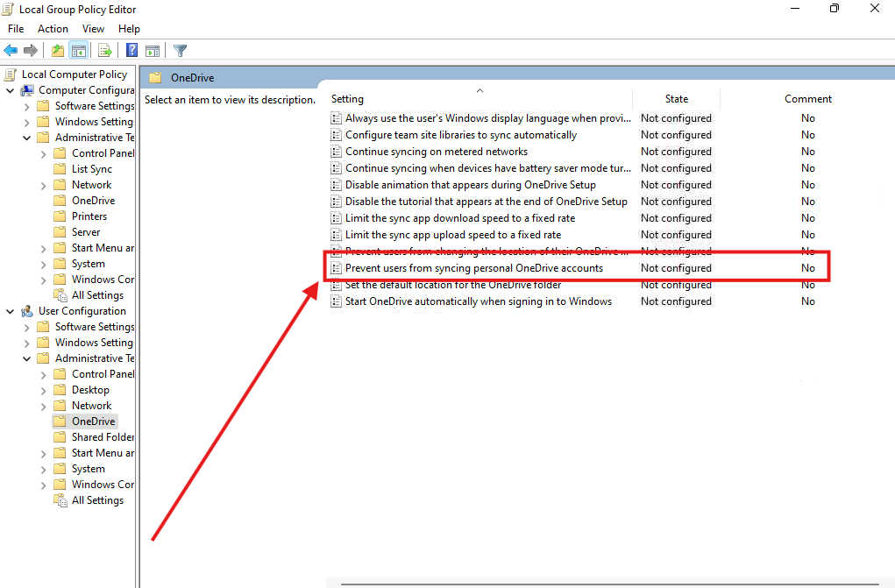Click User Configuration person icon
This screenshot has height=588, width=895.
pyautogui.click(x=27, y=311)
